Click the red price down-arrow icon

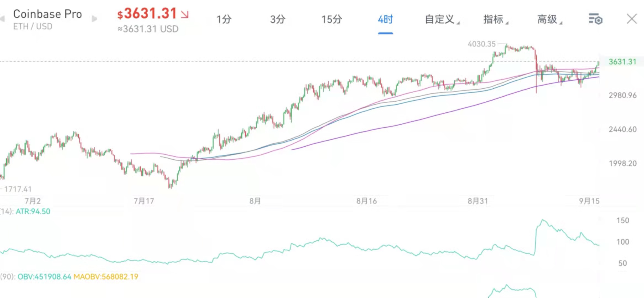pos(185,14)
